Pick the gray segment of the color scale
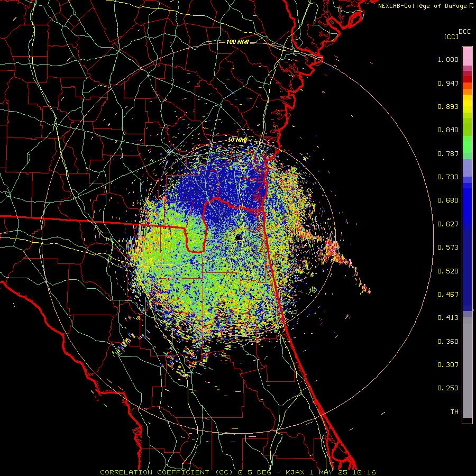The height and width of the screenshot is (476, 476). (467, 368)
